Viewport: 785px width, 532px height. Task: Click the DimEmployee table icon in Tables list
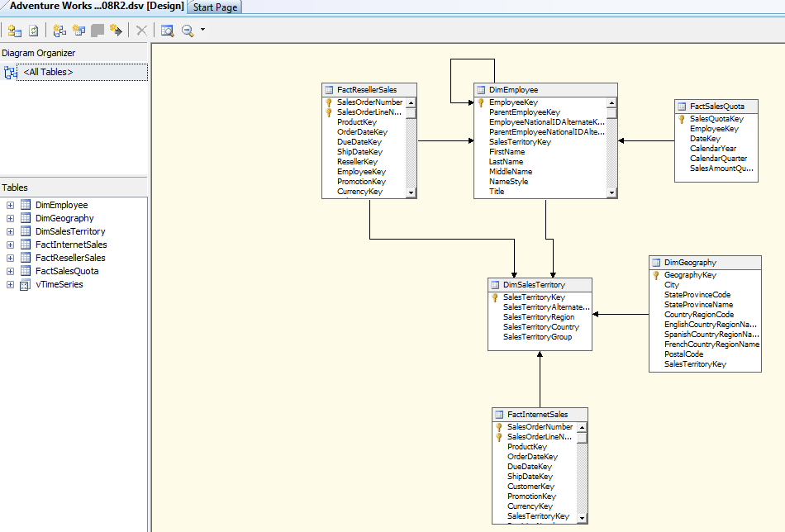(26, 205)
